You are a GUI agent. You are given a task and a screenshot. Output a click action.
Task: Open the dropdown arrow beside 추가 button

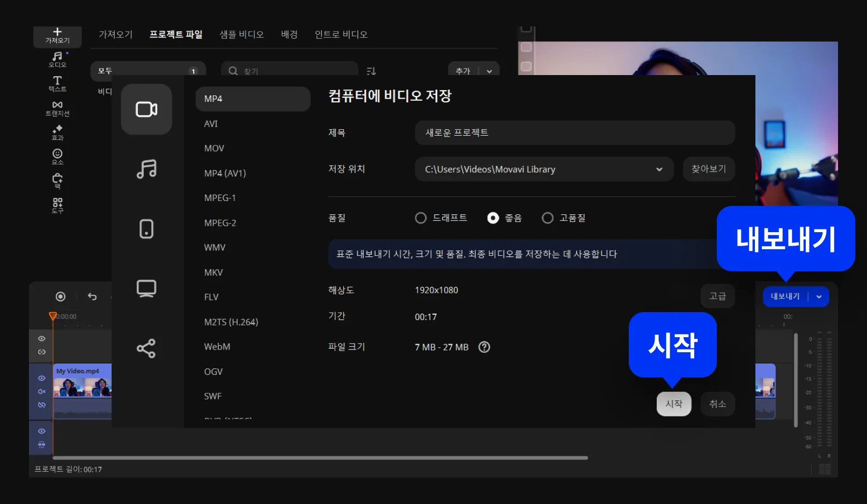(x=489, y=71)
